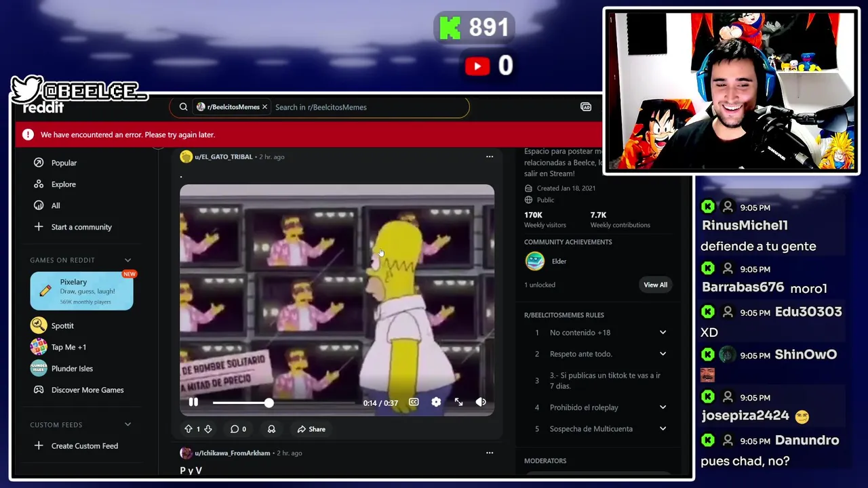
Task: Enter fullscreen mode on video
Action: (x=458, y=402)
